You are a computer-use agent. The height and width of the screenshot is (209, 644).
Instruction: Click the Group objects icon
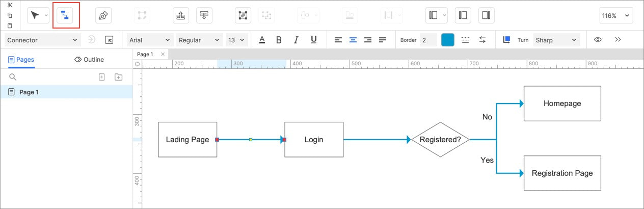(x=243, y=15)
